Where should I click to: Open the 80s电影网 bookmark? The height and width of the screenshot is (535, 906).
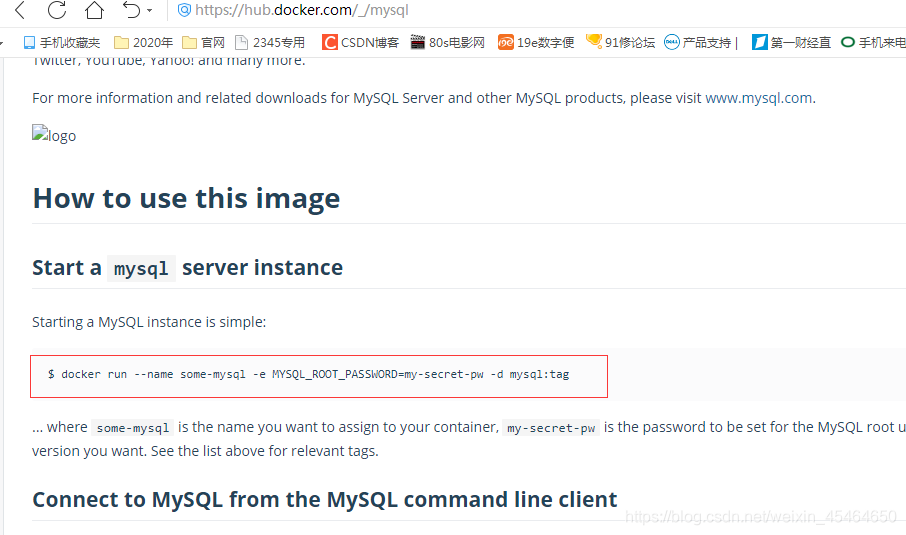pyautogui.click(x=447, y=42)
